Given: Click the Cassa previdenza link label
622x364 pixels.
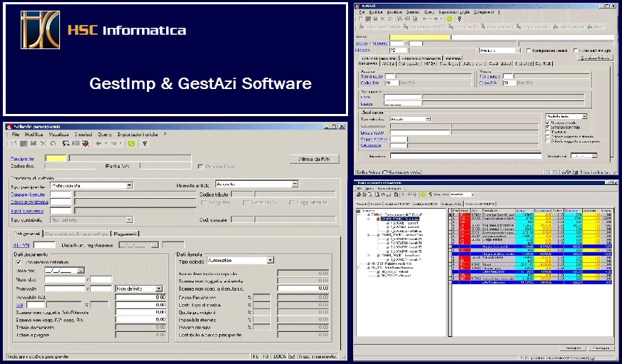Looking at the screenshot, I should (29, 202).
